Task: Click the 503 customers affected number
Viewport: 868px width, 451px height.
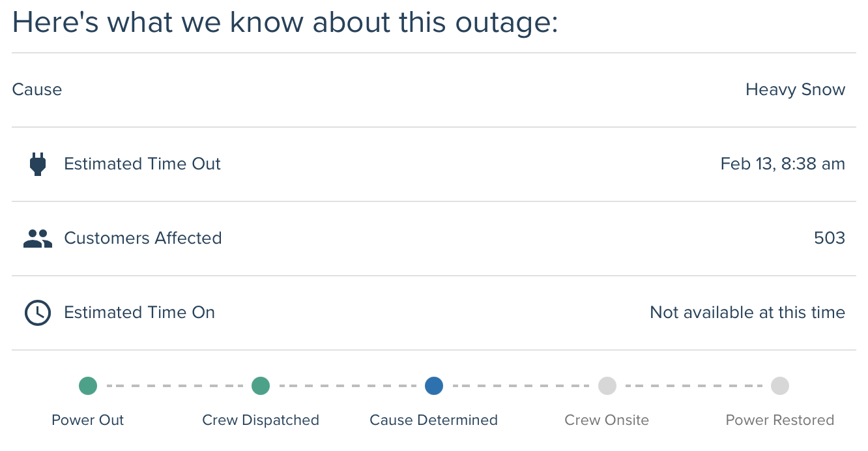Action: coord(830,239)
